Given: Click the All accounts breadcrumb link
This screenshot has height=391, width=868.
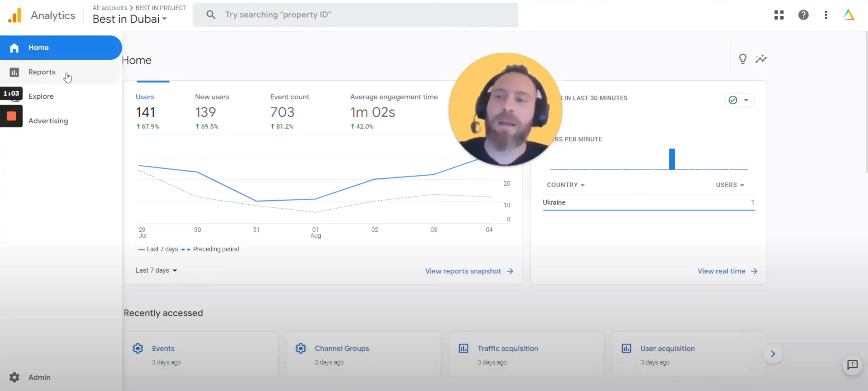Looking at the screenshot, I should point(110,8).
